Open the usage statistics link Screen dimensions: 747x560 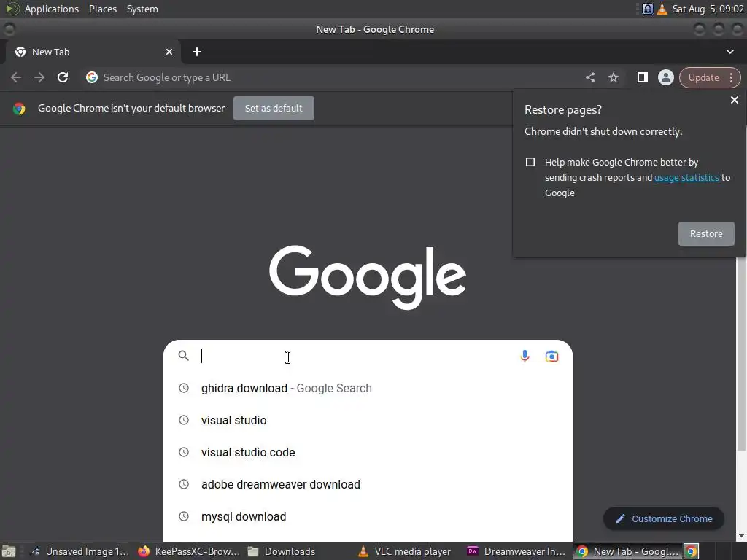pos(686,178)
